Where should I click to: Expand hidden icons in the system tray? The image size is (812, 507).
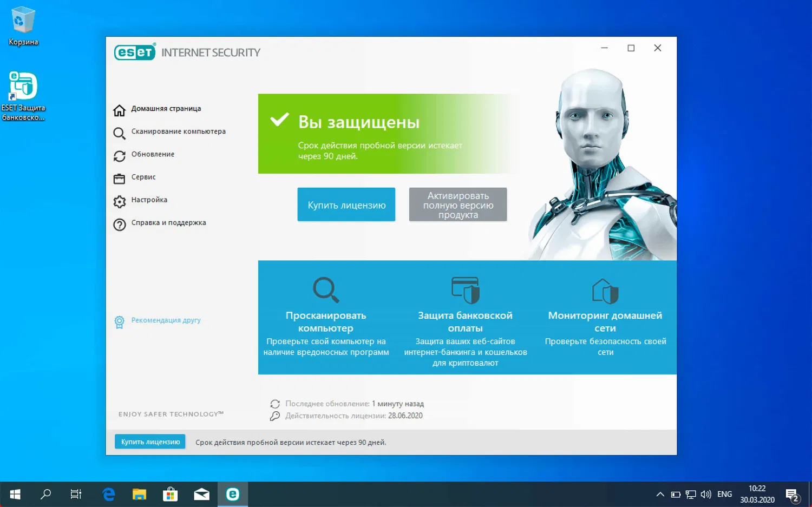point(660,494)
